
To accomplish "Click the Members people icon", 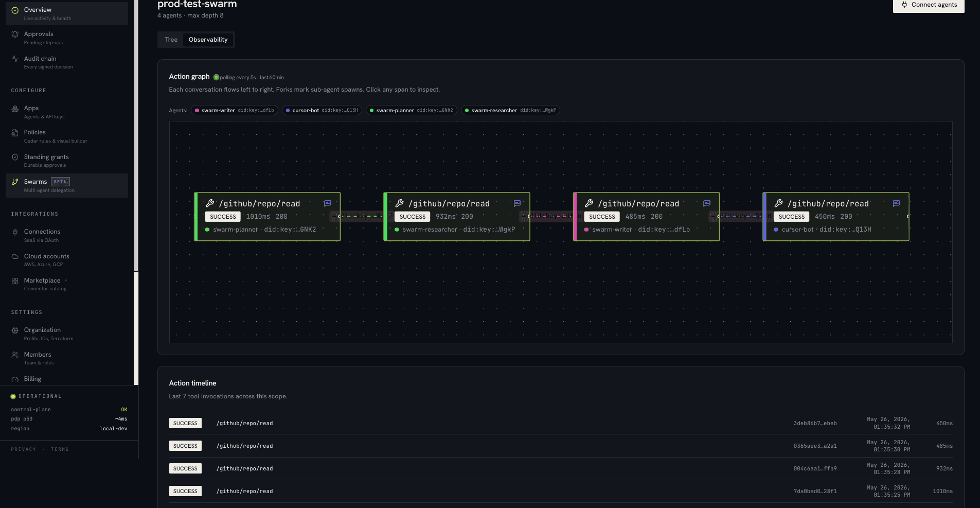I will (x=15, y=355).
